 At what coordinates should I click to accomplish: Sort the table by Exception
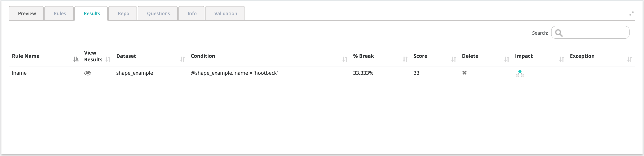[630, 59]
